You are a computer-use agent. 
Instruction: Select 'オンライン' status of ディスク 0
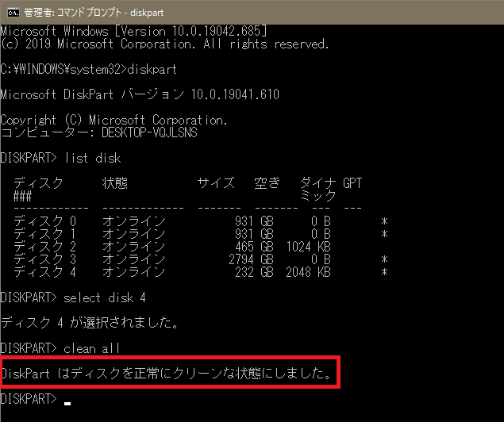[133, 221]
